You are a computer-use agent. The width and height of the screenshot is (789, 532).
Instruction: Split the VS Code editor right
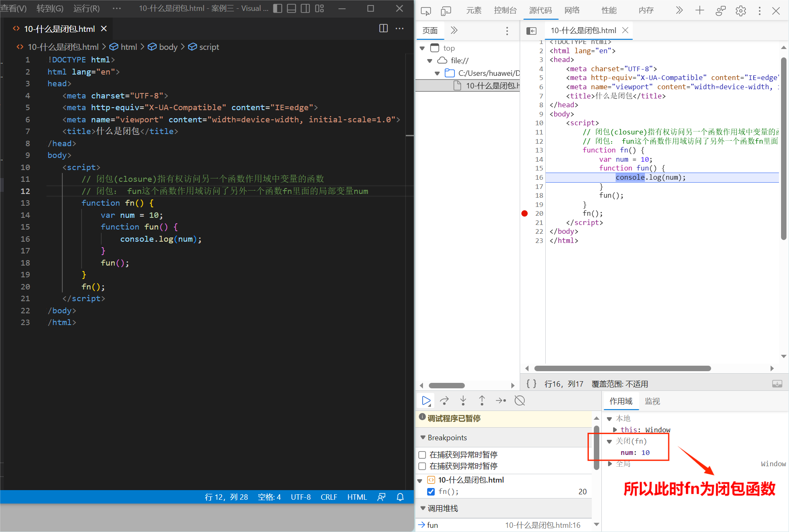click(383, 28)
